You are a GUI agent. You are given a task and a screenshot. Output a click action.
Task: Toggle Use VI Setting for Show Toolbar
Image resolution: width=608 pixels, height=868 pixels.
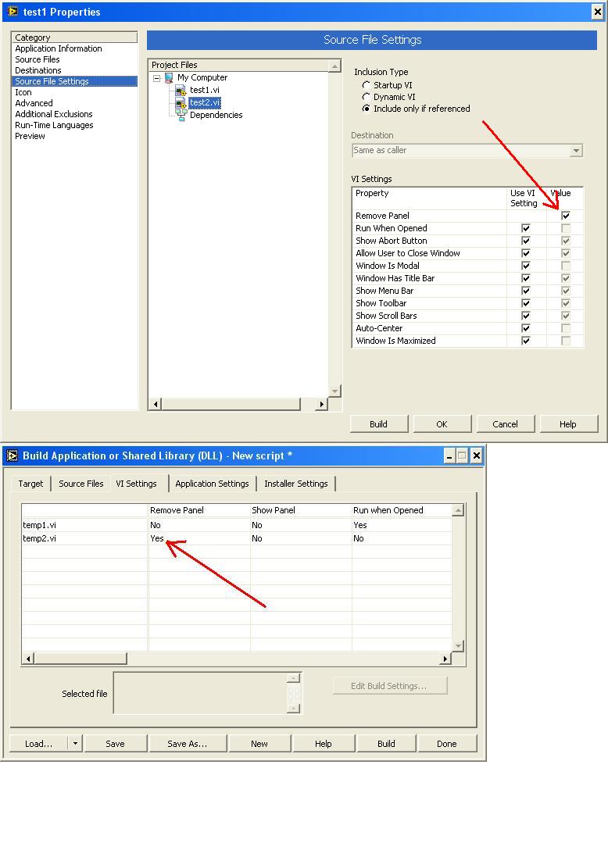tap(525, 303)
